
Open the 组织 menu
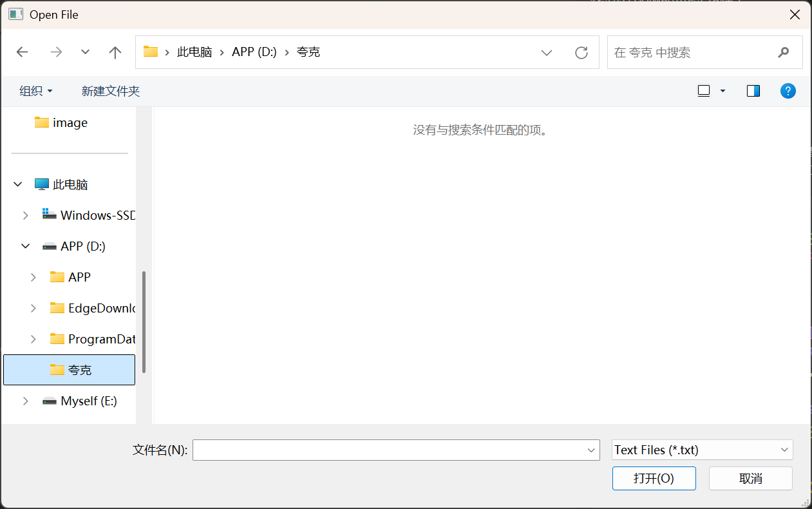36,91
